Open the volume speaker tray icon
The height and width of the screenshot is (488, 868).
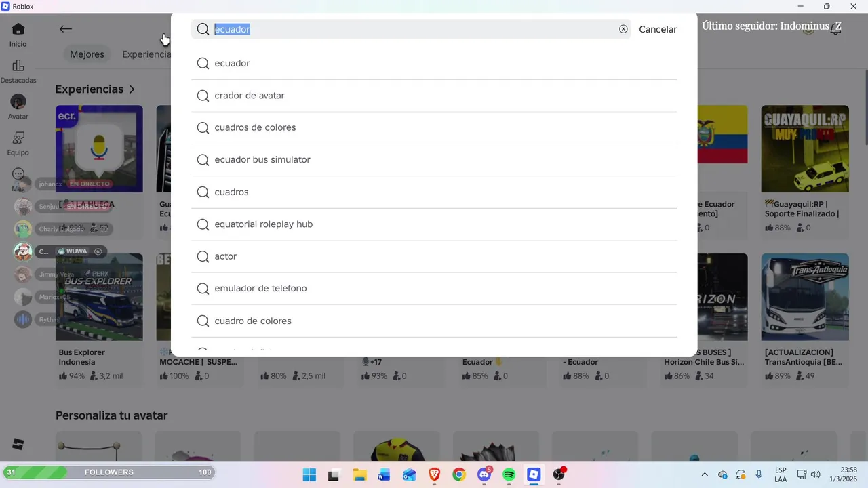coord(815,474)
